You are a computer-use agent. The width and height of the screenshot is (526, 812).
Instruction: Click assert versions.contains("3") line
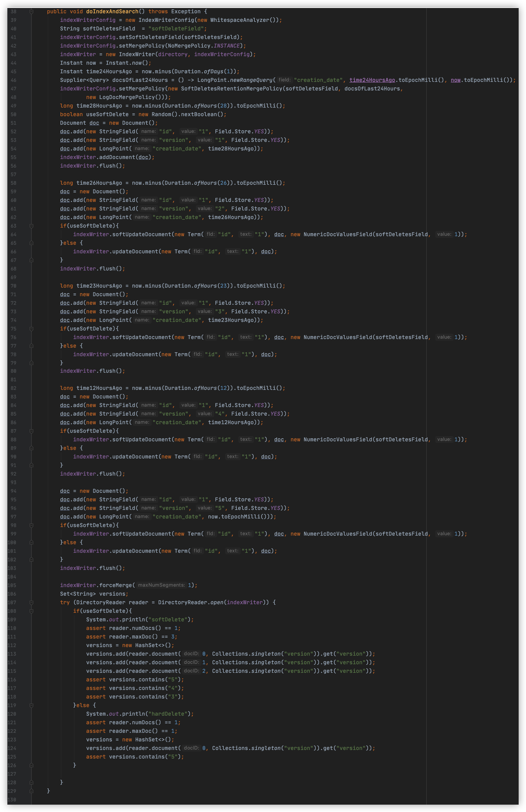pos(135,697)
